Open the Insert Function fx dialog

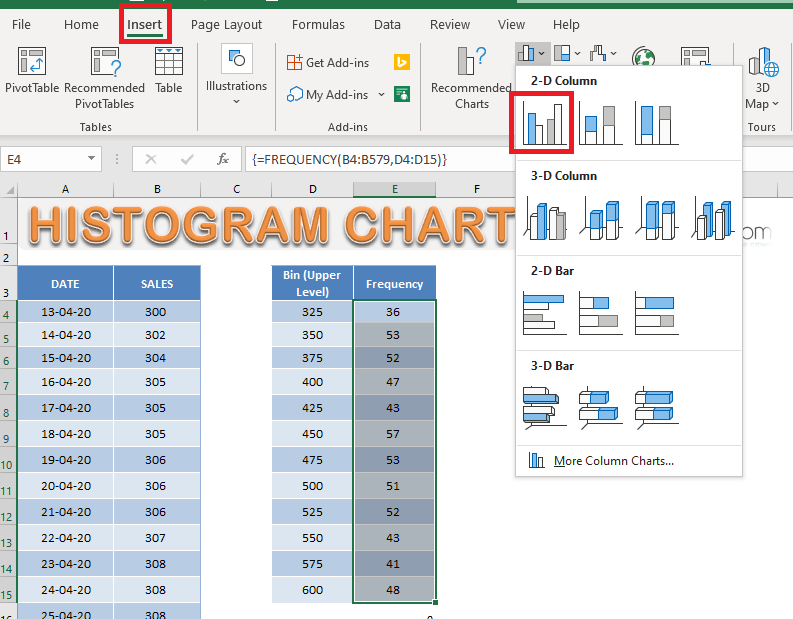point(223,159)
